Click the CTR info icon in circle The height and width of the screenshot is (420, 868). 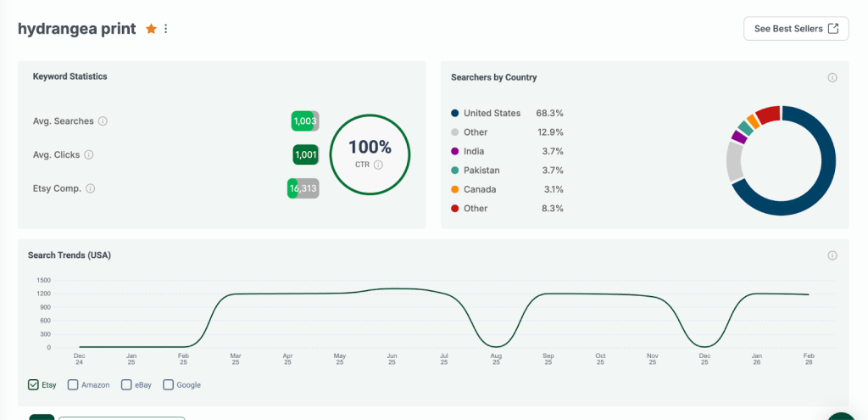point(379,165)
